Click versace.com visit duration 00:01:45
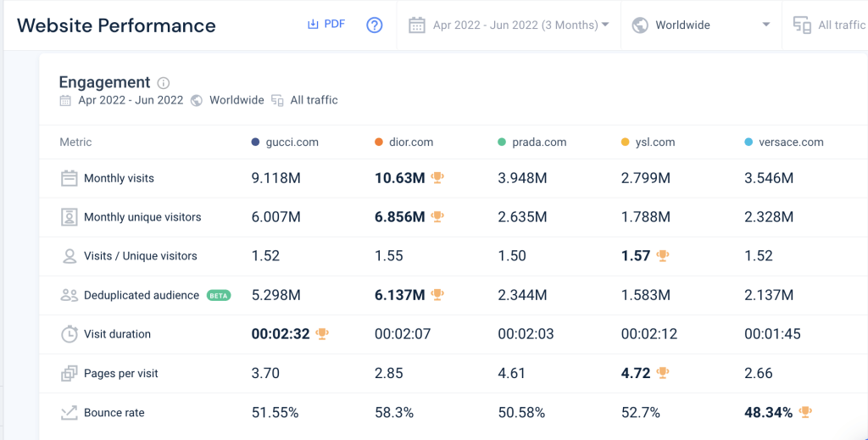This screenshot has height=440, width=868. (x=772, y=334)
